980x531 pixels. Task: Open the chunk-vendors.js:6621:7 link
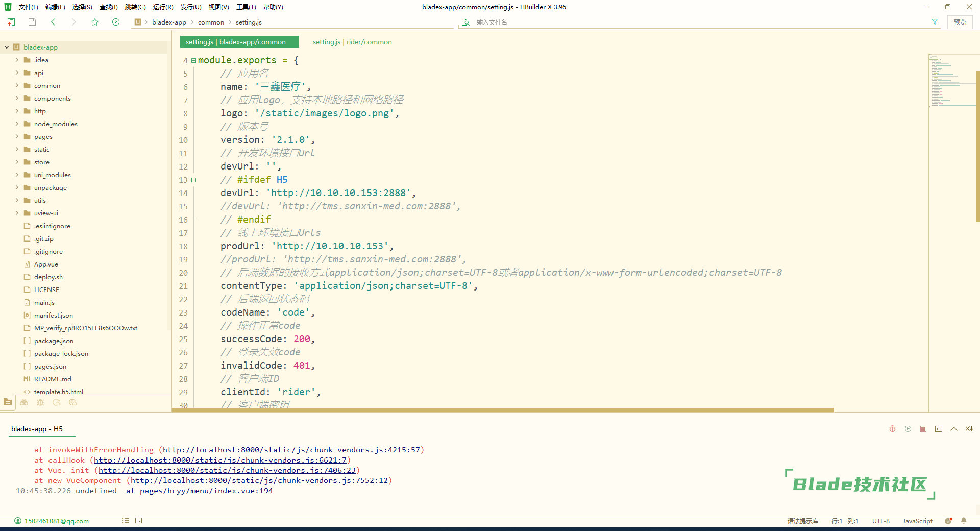[x=220, y=460]
